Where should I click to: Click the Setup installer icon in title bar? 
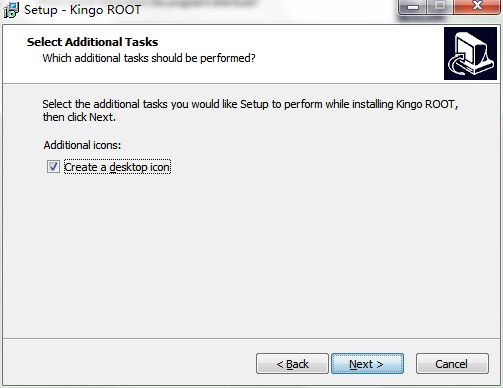pos(11,10)
